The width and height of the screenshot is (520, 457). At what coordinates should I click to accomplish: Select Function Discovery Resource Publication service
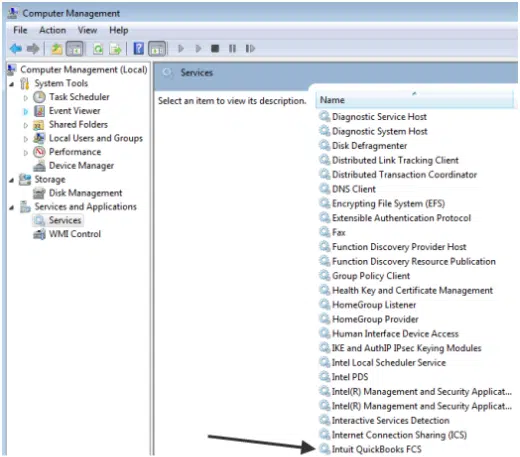(x=414, y=261)
